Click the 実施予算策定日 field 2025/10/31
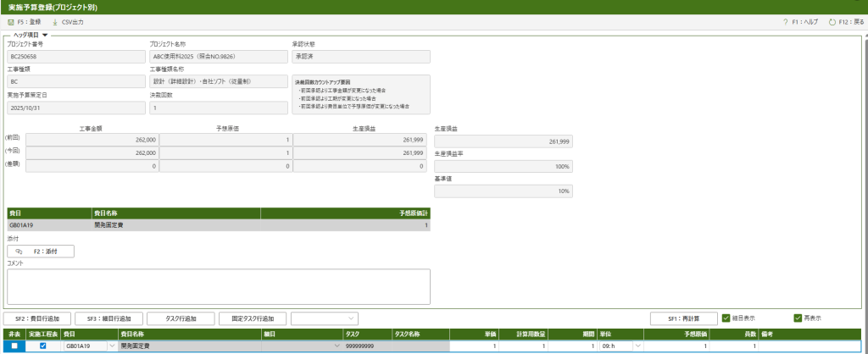Viewport: 868px width, 354px height. (75, 108)
